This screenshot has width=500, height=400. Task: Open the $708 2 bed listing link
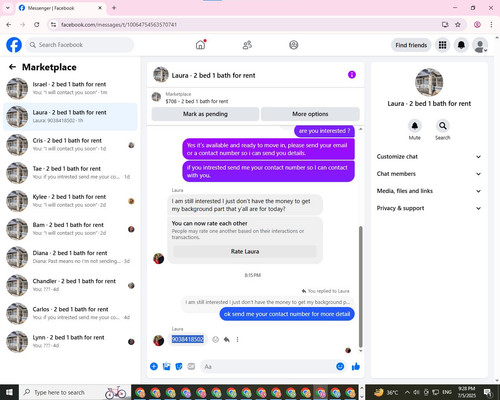[x=197, y=101]
